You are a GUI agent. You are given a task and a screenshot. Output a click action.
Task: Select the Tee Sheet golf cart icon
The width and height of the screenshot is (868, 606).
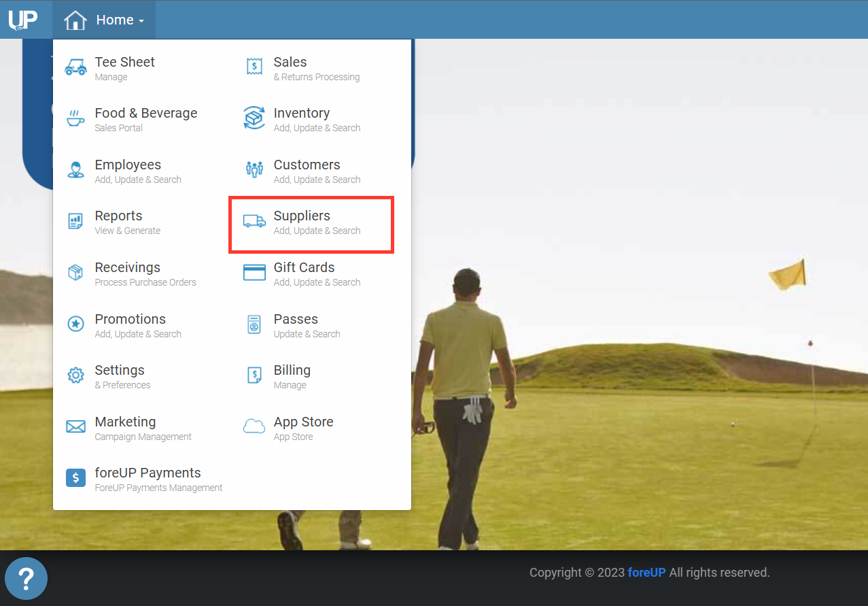[x=75, y=67]
